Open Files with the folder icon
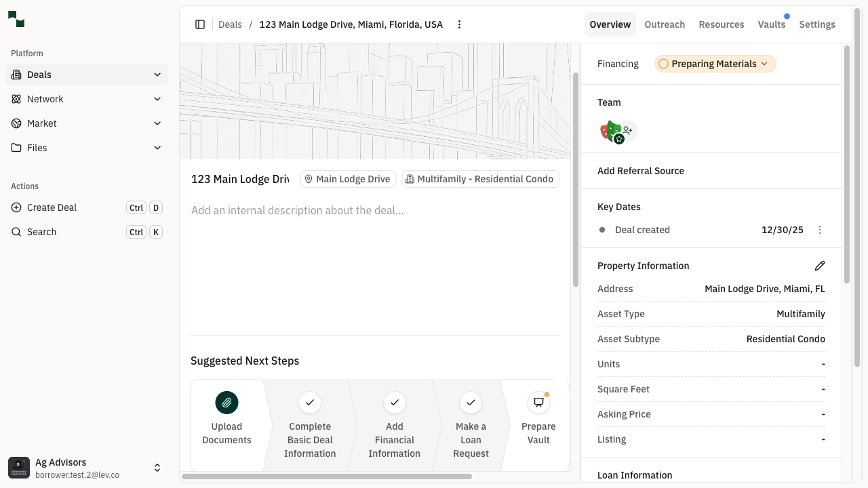This screenshot has width=868, height=488. pyautogui.click(x=16, y=148)
